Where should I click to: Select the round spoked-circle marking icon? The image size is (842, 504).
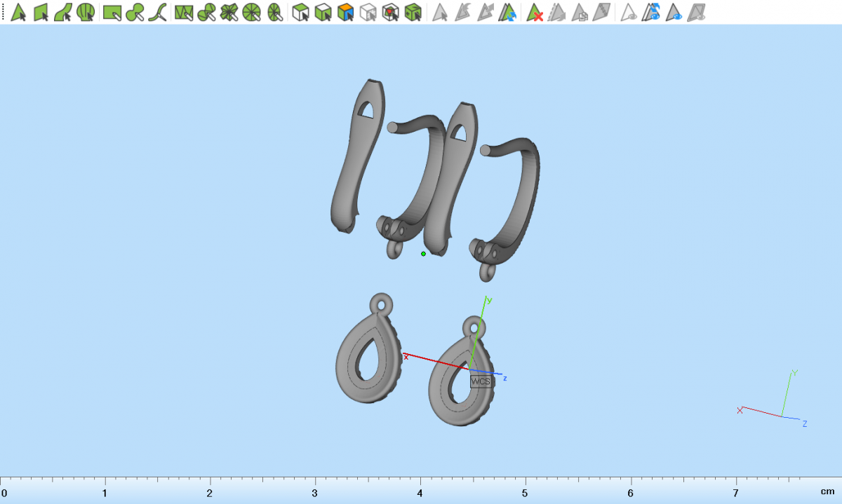click(x=252, y=12)
